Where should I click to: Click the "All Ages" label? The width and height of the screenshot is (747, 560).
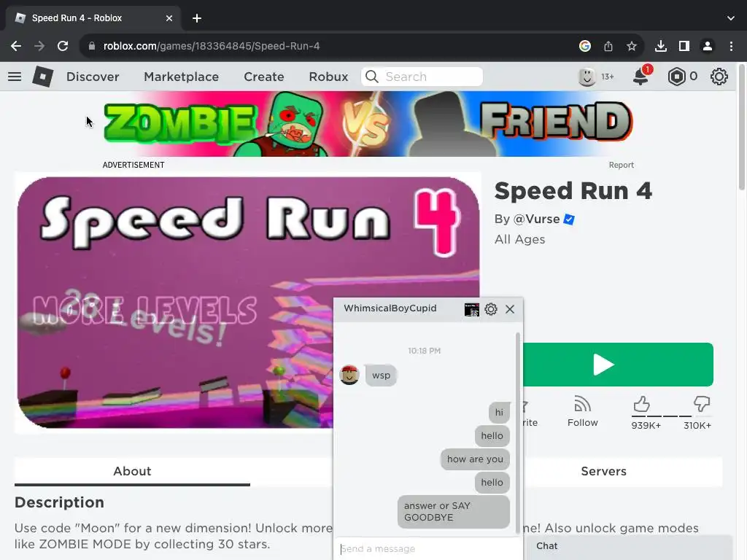point(519,239)
